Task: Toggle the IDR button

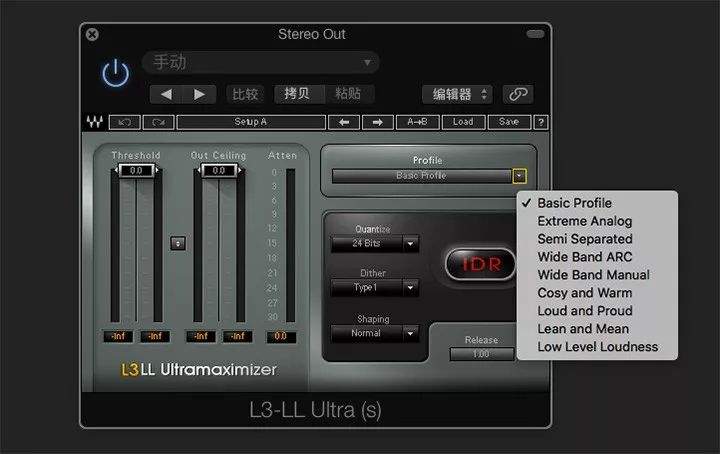Action: coord(480,264)
